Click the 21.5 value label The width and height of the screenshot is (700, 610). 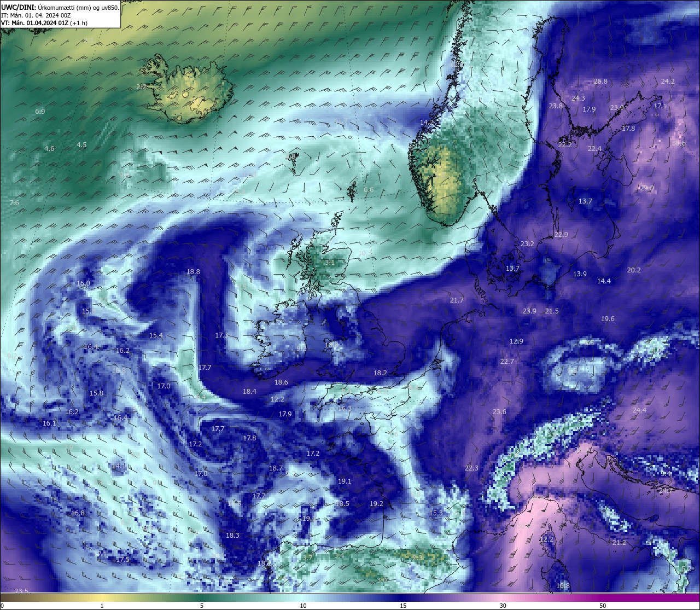point(552,311)
